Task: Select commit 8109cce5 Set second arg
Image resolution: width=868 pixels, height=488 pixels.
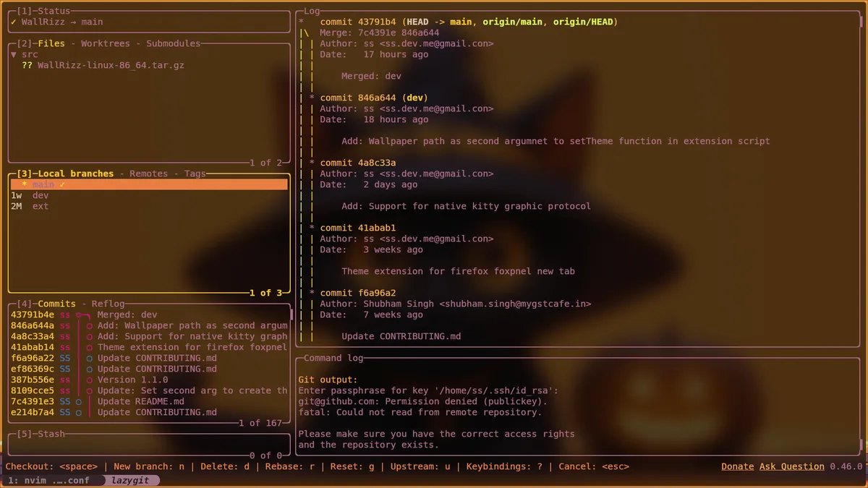Action: click(149, 390)
